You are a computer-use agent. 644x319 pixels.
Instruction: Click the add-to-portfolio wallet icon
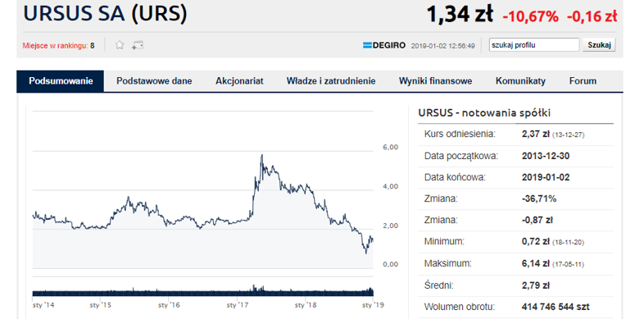(x=138, y=45)
